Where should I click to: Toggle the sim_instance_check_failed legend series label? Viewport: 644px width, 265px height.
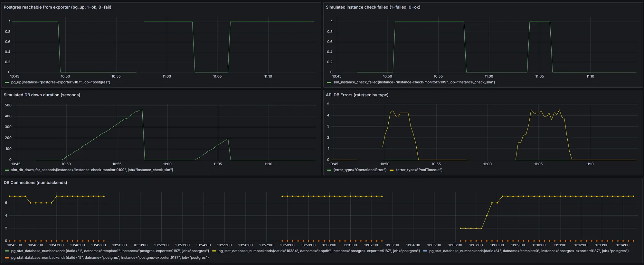click(x=414, y=82)
